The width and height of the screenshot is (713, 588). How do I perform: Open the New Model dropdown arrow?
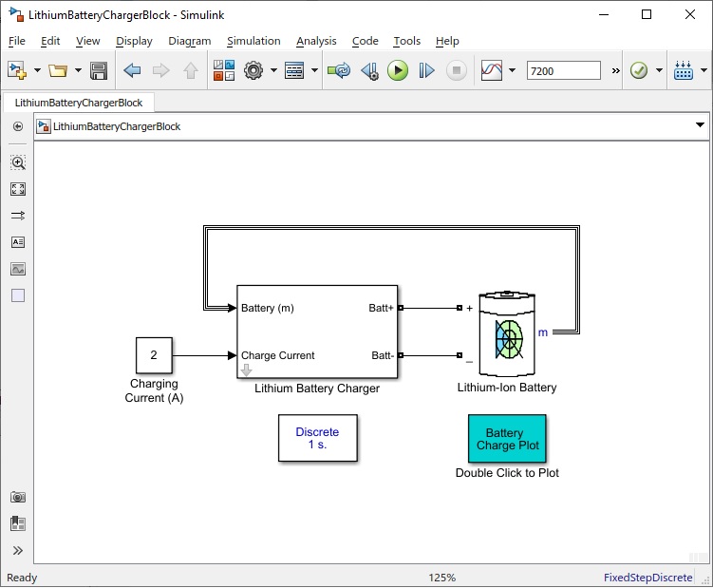point(37,70)
